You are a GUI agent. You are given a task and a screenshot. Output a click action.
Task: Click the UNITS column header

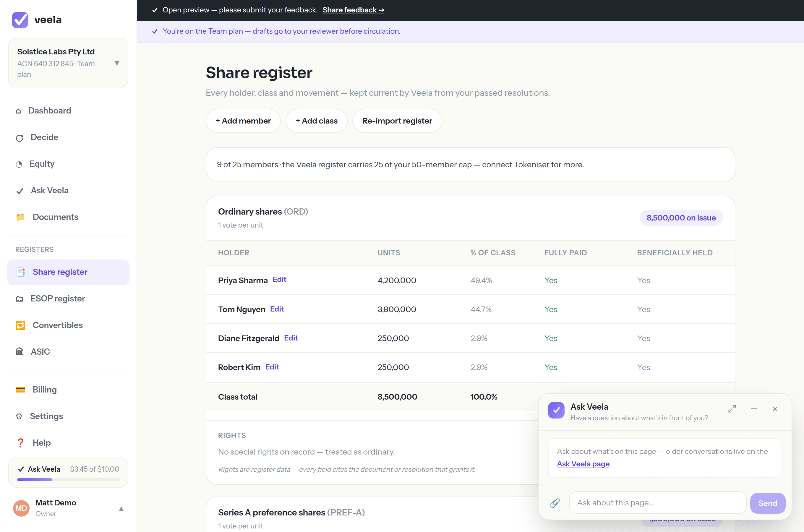pyautogui.click(x=388, y=253)
